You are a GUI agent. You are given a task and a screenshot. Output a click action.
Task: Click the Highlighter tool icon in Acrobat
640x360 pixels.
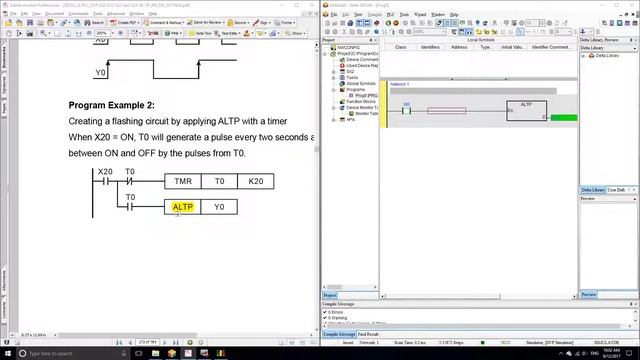[260, 33]
